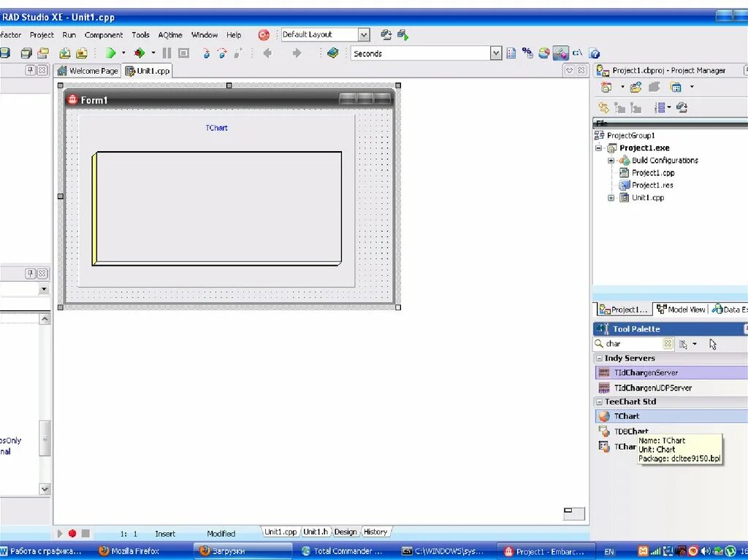Click the green Run button in toolbar
The width and height of the screenshot is (748, 560).
click(110, 53)
